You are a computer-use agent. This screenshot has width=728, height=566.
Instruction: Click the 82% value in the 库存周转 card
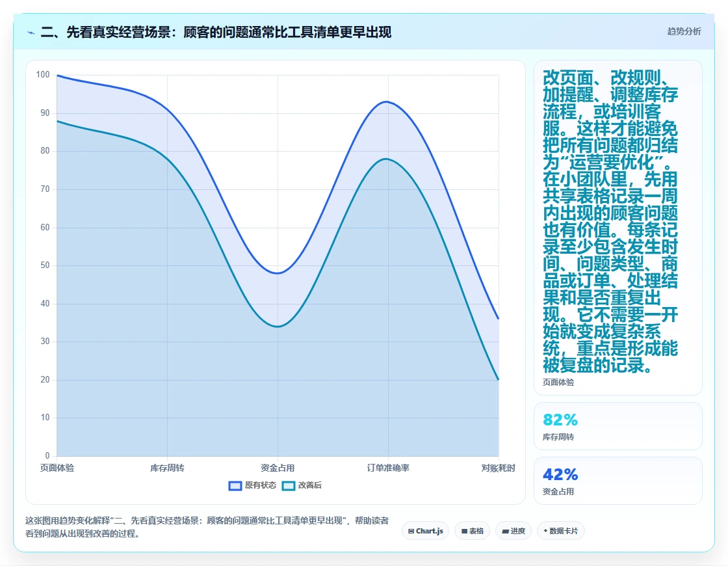pos(560,420)
